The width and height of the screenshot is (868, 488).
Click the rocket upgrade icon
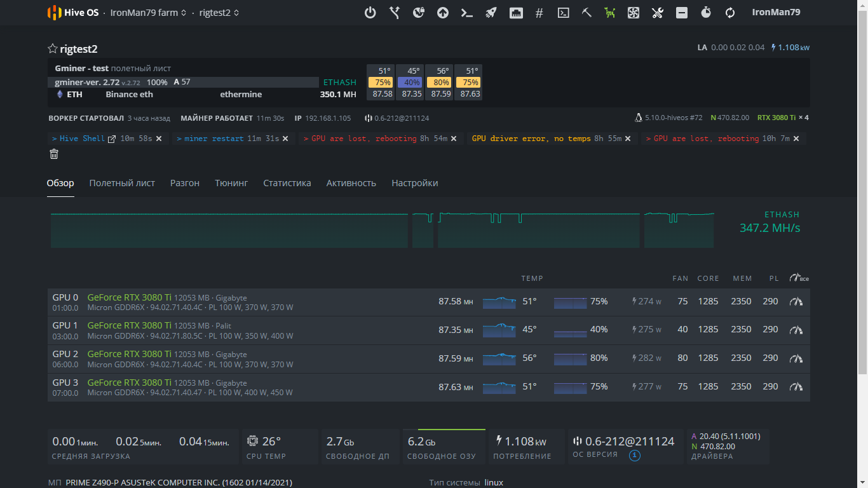click(491, 13)
